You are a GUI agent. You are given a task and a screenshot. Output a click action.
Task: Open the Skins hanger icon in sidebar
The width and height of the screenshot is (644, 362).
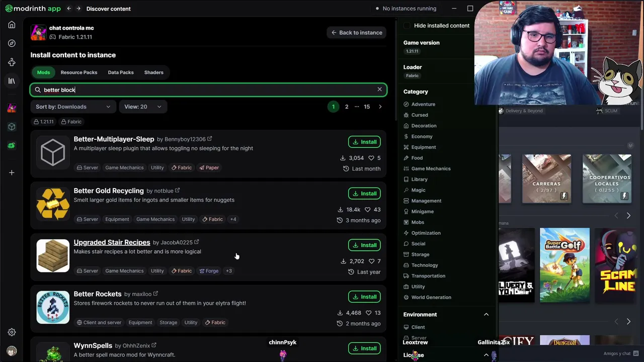(x=12, y=62)
